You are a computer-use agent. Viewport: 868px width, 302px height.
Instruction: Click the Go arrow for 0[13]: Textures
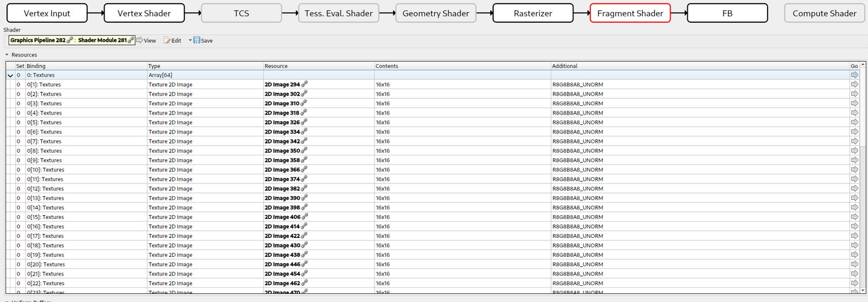854,198
